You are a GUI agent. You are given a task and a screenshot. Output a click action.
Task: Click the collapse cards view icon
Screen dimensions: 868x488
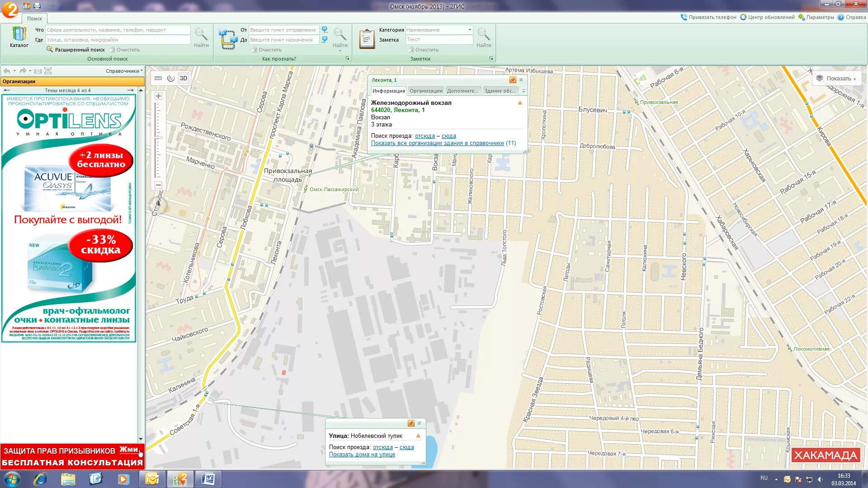38,71
